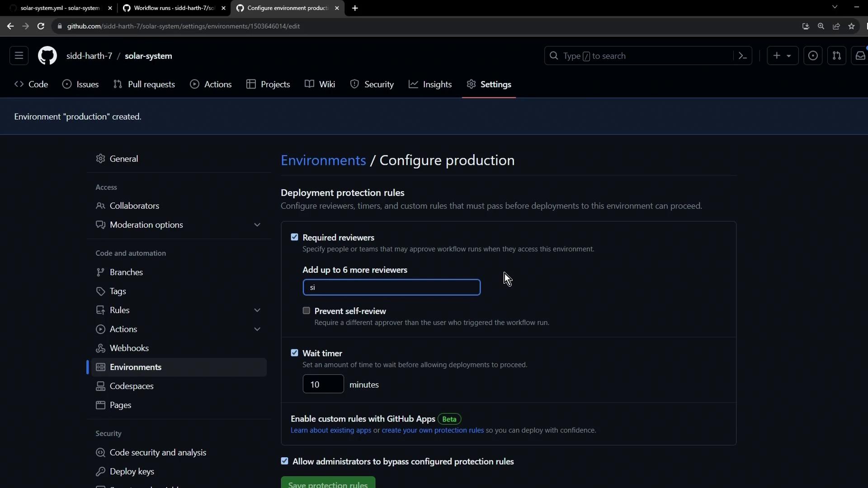Viewport: 868px width, 488px height.
Task: Open notifications inbox icon
Action: [860, 56]
